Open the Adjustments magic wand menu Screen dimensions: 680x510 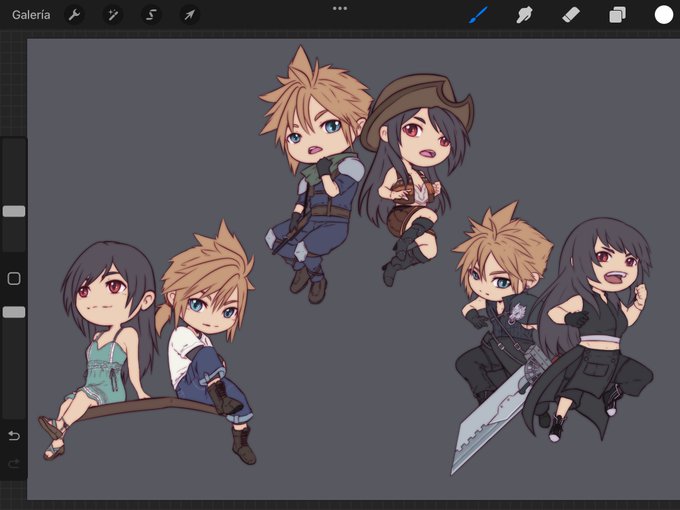[x=113, y=15]
